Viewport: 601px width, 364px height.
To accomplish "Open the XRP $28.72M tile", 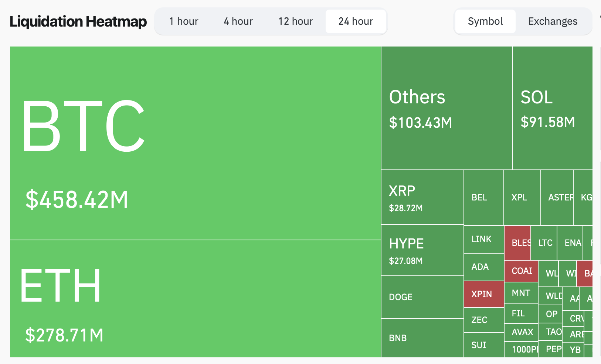I will pos(422,197).
